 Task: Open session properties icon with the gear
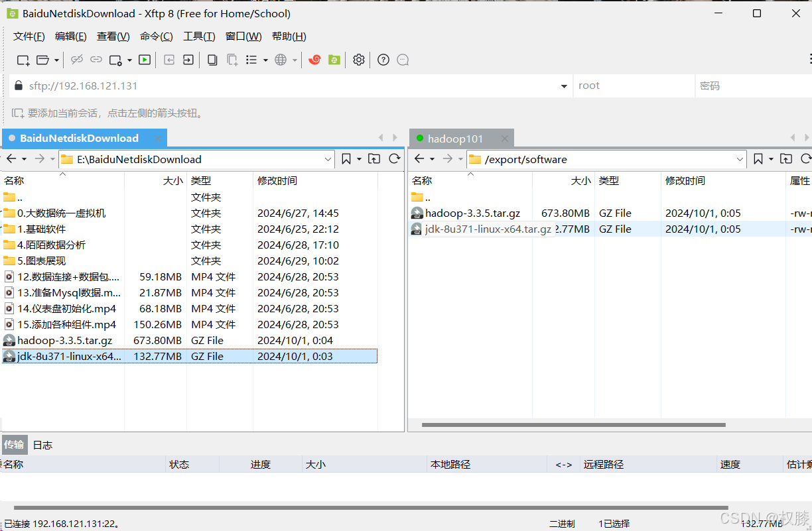point(115,60)
